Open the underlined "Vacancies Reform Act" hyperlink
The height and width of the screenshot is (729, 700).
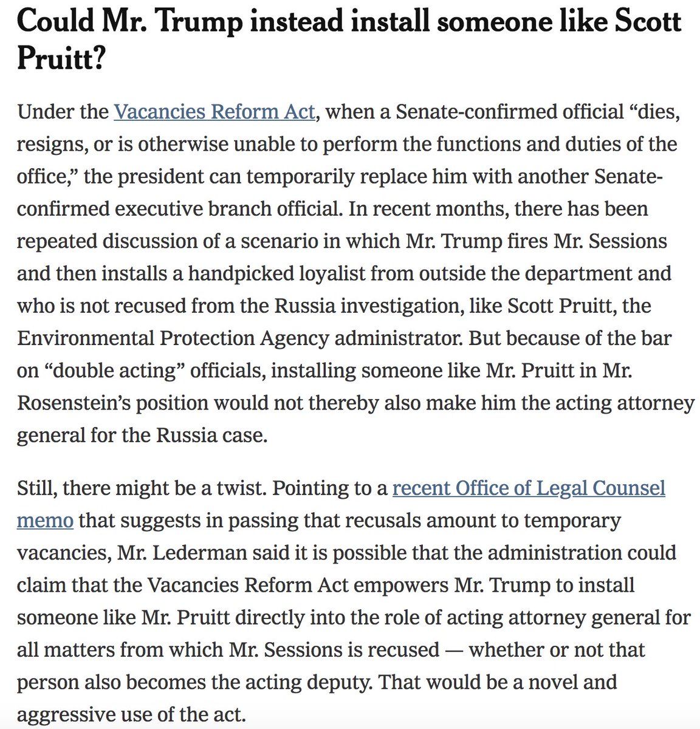point(214,112)
